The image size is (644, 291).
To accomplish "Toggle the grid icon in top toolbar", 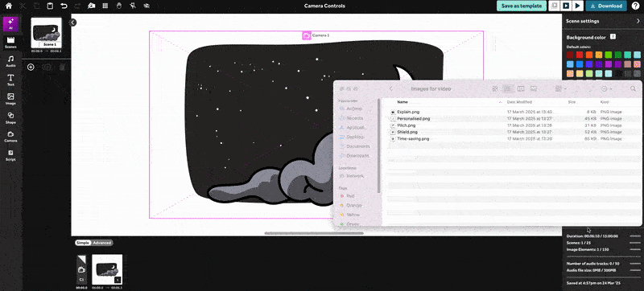I will (x=105, y=6).
